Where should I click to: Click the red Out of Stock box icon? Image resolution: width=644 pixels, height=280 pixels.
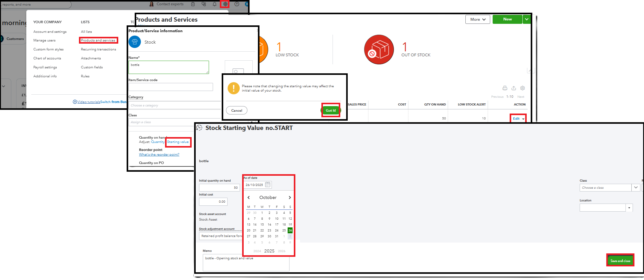(x=379, y=50)
